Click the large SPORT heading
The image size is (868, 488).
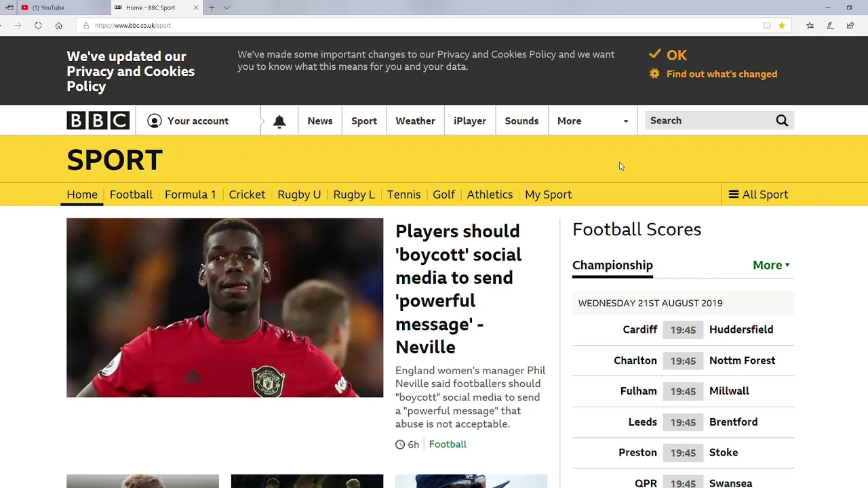[115, 160]
